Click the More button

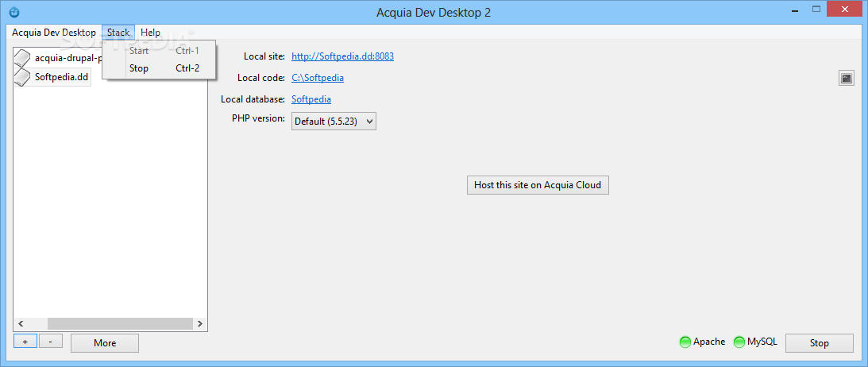point(105,342)
